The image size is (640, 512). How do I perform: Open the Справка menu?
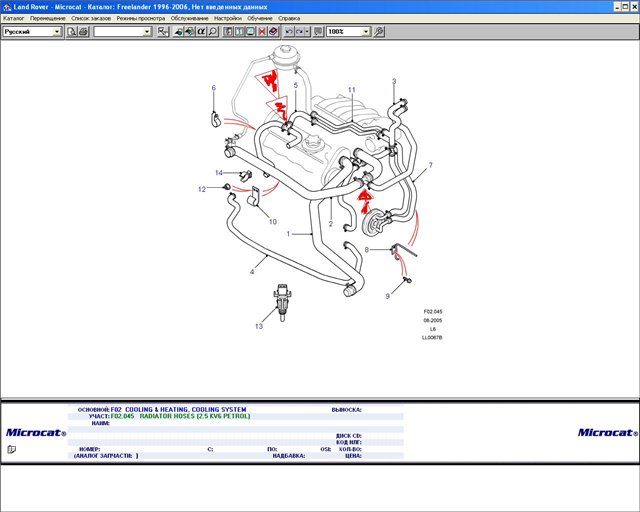pos(289,18)
